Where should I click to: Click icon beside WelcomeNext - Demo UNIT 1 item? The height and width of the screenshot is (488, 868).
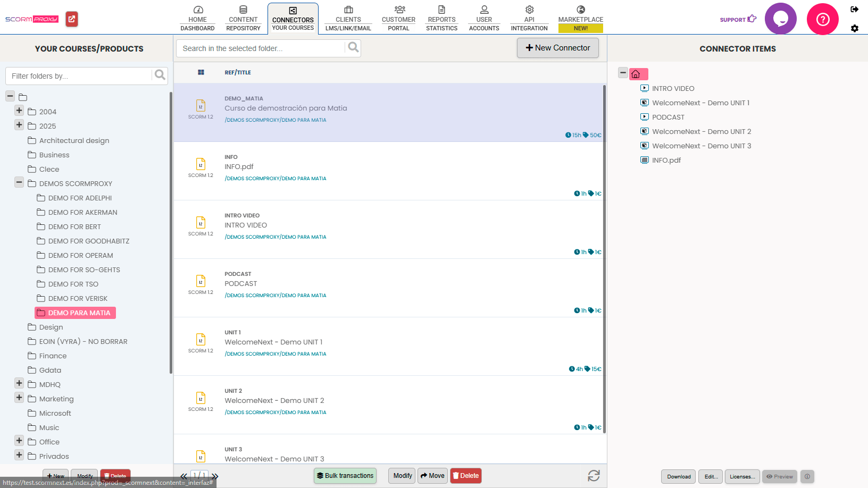645,103
